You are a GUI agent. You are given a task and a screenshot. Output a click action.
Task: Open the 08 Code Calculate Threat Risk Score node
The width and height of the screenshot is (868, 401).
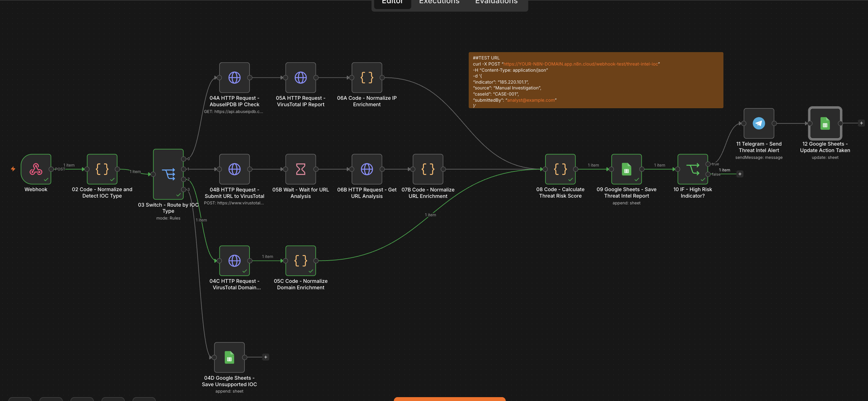(560, 169)
